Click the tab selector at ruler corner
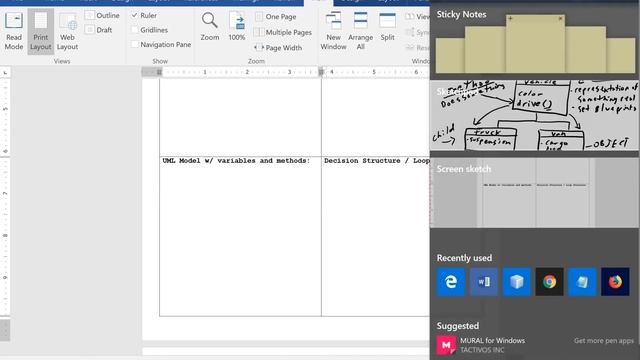 tap(5, 73)
